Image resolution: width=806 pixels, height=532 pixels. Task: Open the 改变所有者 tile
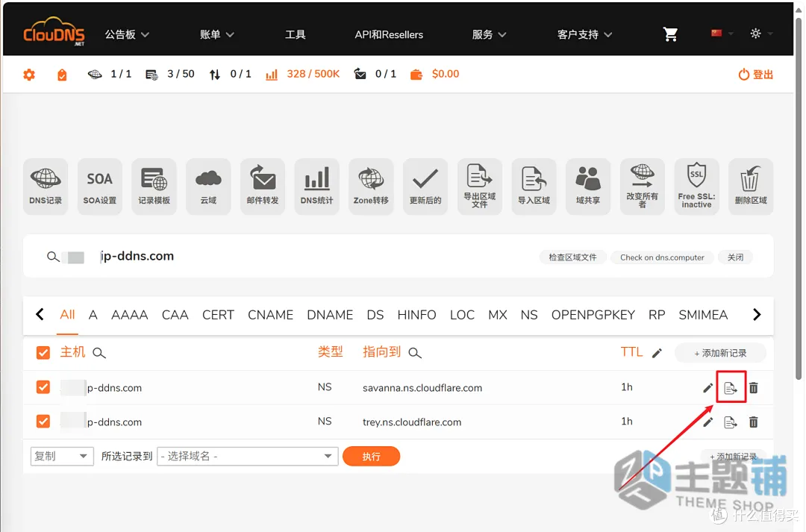click(x=642, y=186)
